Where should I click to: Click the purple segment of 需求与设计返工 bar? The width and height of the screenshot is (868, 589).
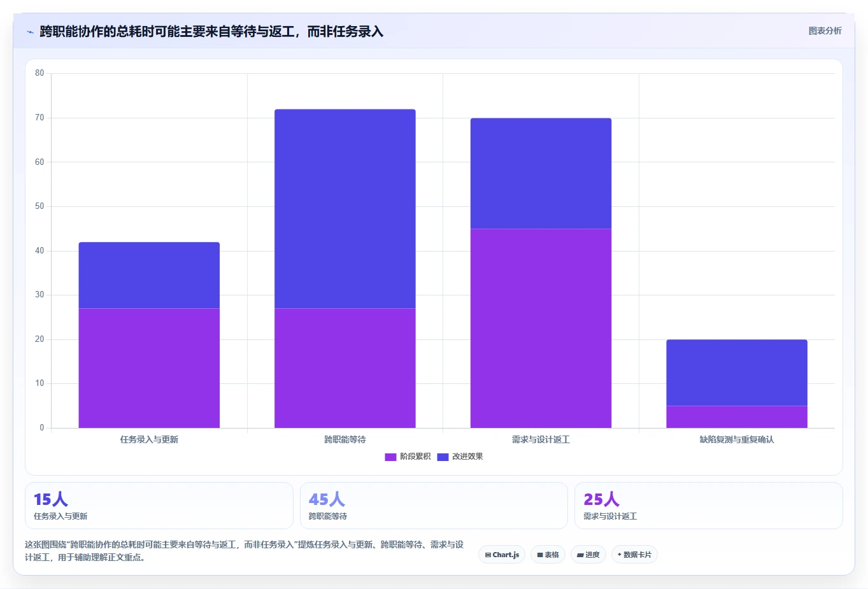pyautogui.click(x=541, y=329)
